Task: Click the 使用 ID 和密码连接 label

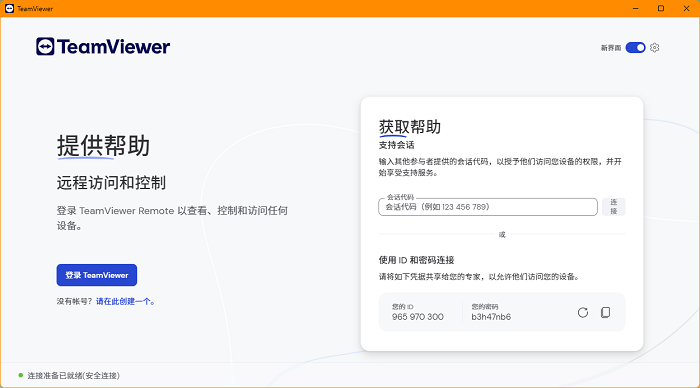Action: click(417, 260)
